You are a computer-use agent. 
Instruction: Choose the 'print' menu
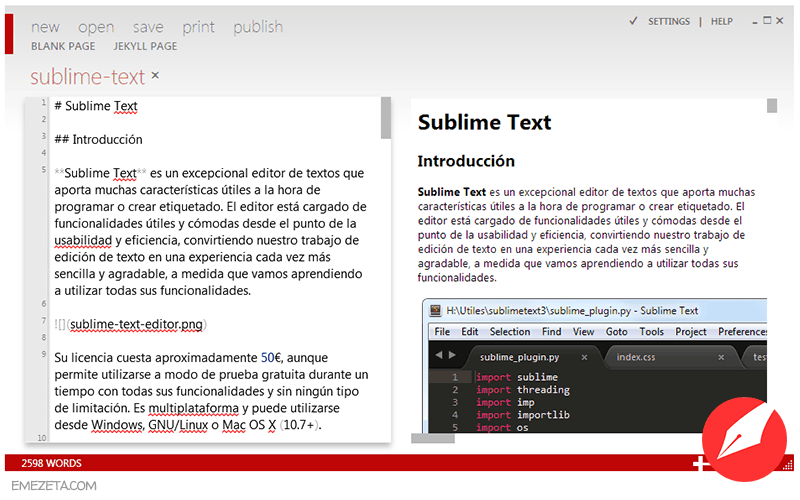pyautogui.click(x=198, y=28)
